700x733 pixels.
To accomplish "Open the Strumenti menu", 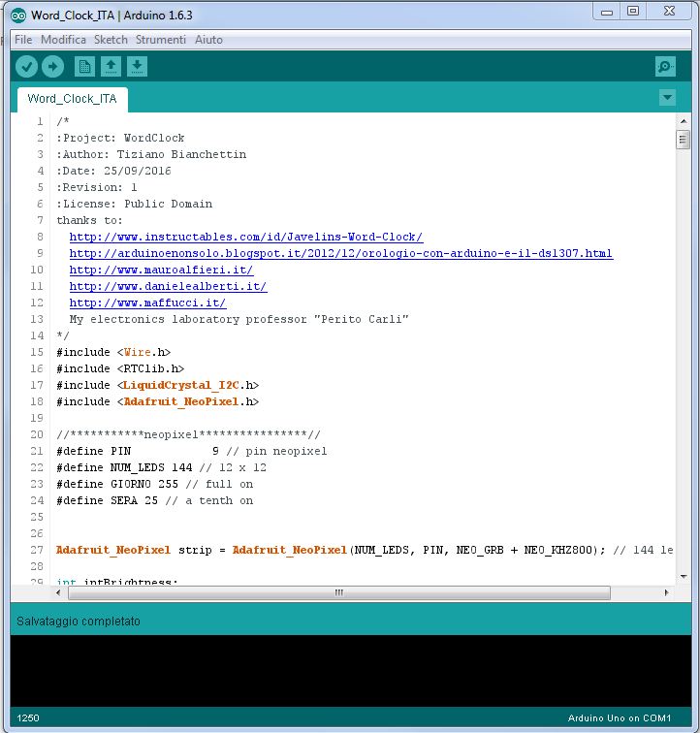I will point(161,40).
